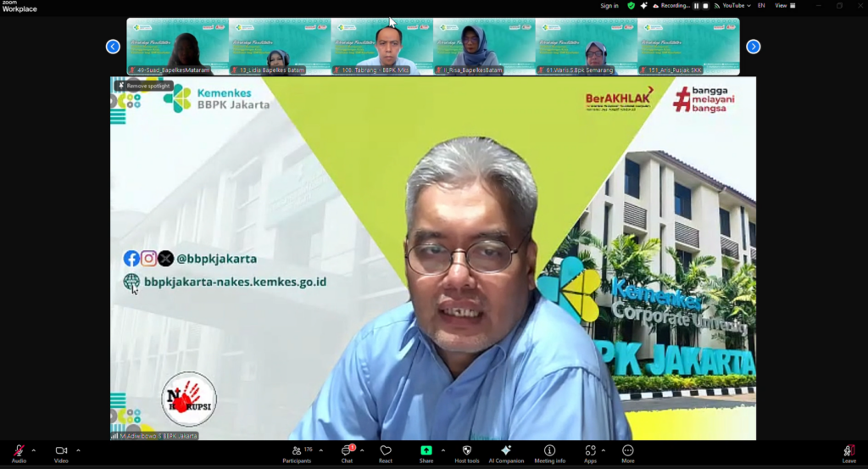Click the Zoom Workplace logo
Image resolution: width=868 pixels, height=469 pixels.
coord(19,6)
